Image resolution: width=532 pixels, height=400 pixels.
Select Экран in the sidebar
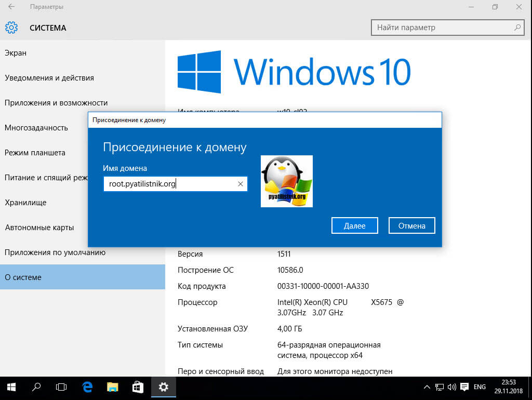16,53
